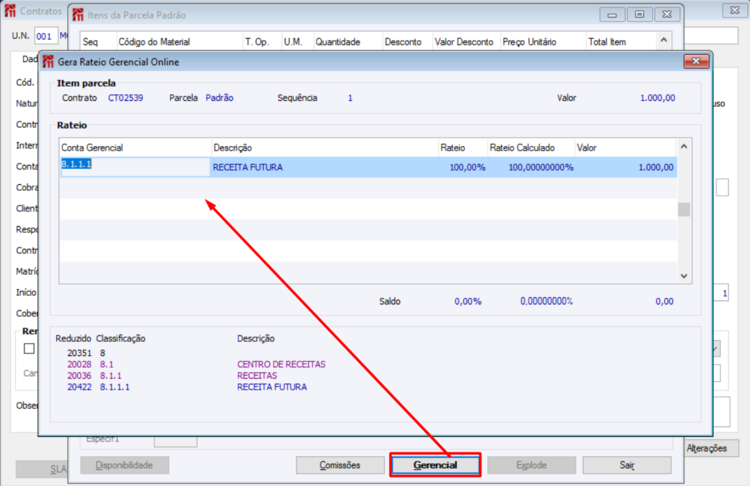The height and width of the screenshot is (486, 750).
Task: Click the Contratos window icon
Action: pos(10,11)
